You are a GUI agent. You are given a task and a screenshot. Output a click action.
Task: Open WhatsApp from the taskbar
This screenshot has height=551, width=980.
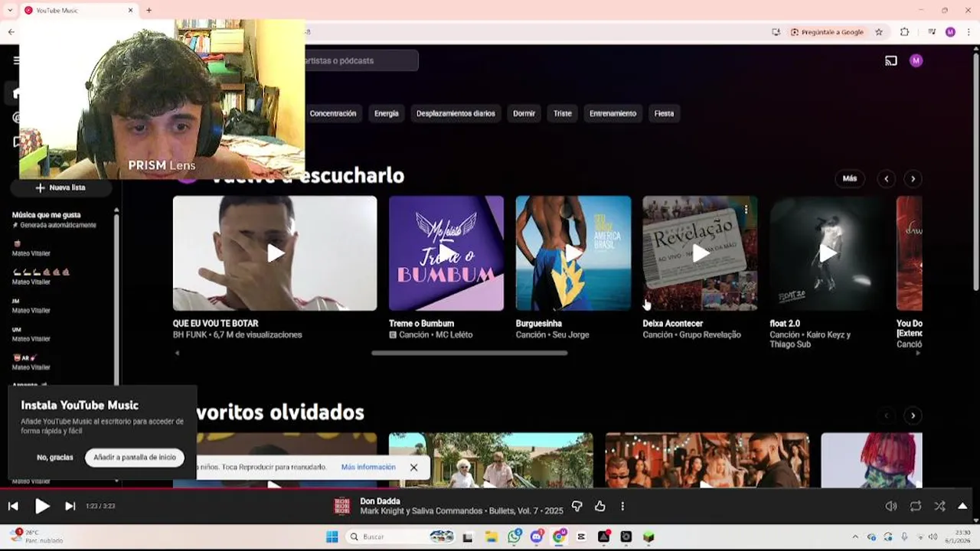tap(514, 536)
